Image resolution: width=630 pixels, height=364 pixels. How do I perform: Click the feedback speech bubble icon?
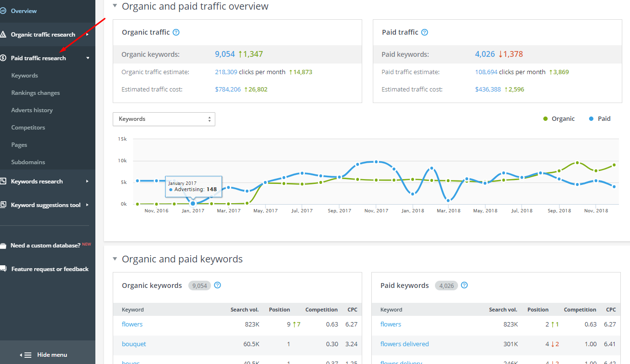click(x=3, y=269)
